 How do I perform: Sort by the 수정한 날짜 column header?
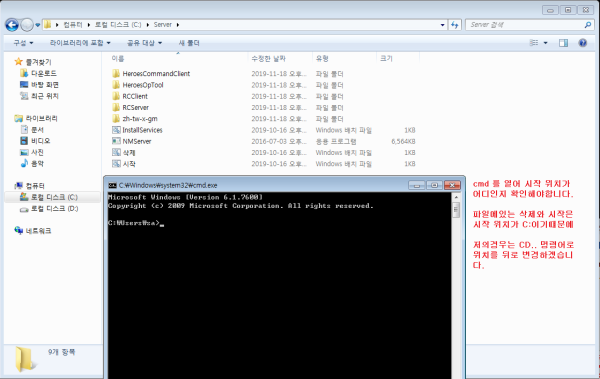click(269, 59)
